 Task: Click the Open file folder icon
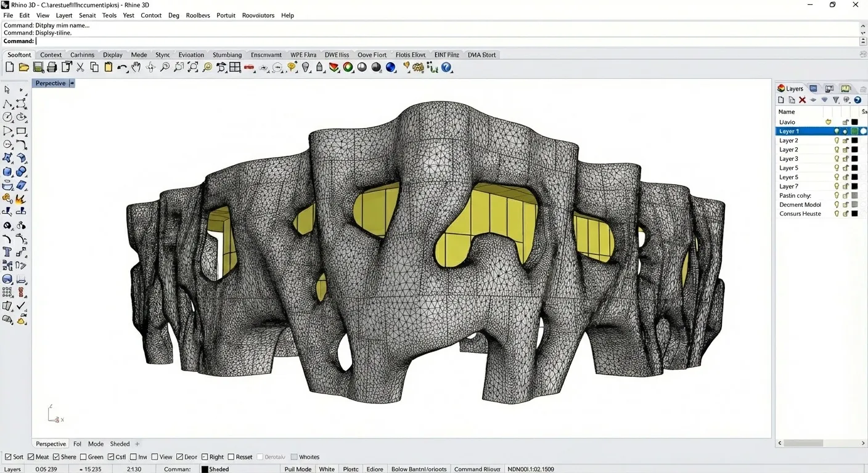24,67
